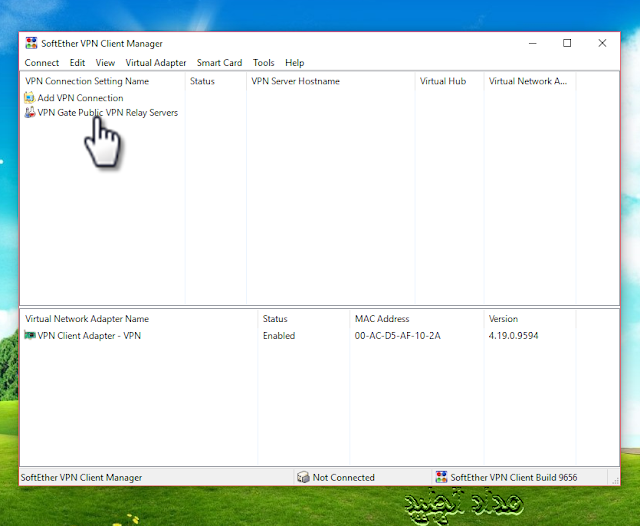Image resolution: width=640 pixels, height=526 pixels.
Task: Click the VPN Server Hostname column header
Action: (x=331, y=81)
